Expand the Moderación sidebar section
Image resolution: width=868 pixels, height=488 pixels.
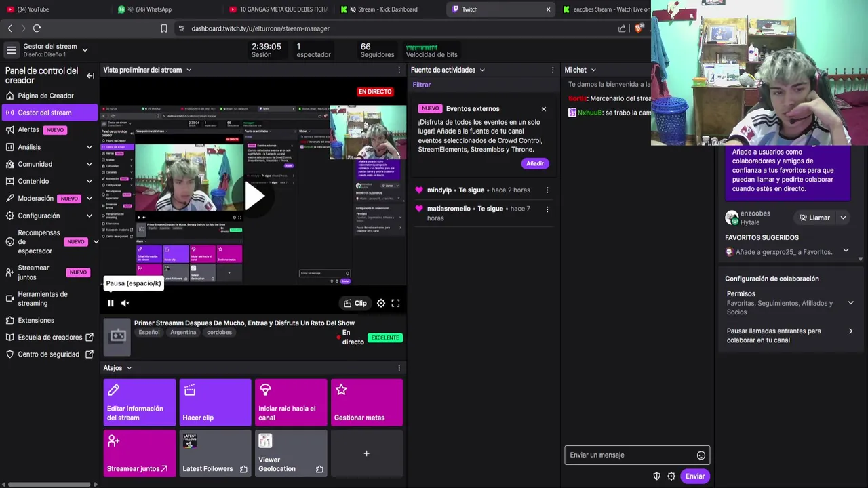89,199
